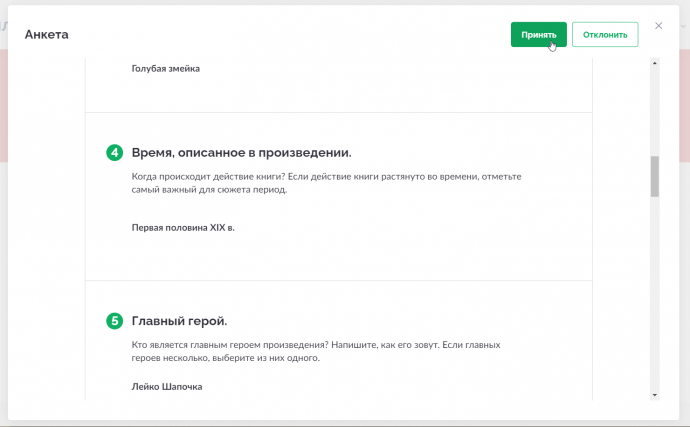Click the divider line above question 5
Image resolution: width=690 pixels, height=427 pixels.
tap(339, 280)
